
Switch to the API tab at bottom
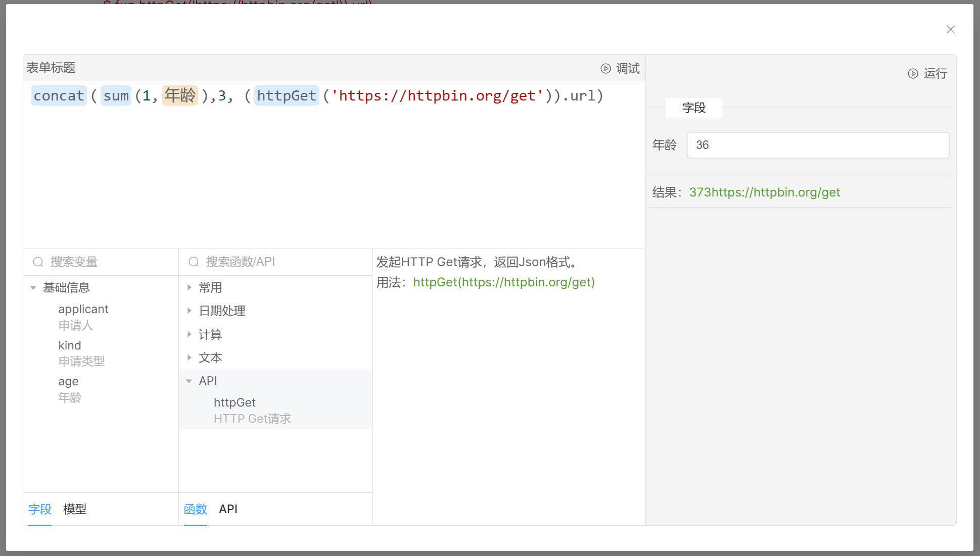[x=228, y=509]
